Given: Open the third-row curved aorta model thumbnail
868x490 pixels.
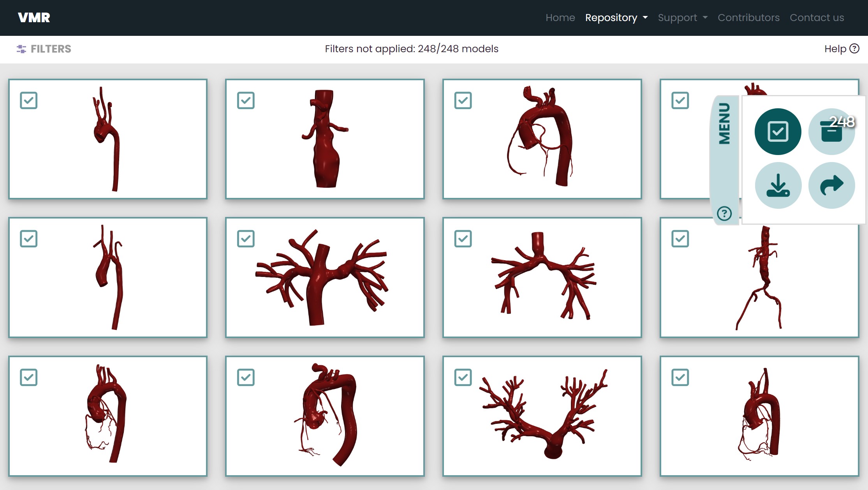Looking at the screenshot, I should [325, 416].
